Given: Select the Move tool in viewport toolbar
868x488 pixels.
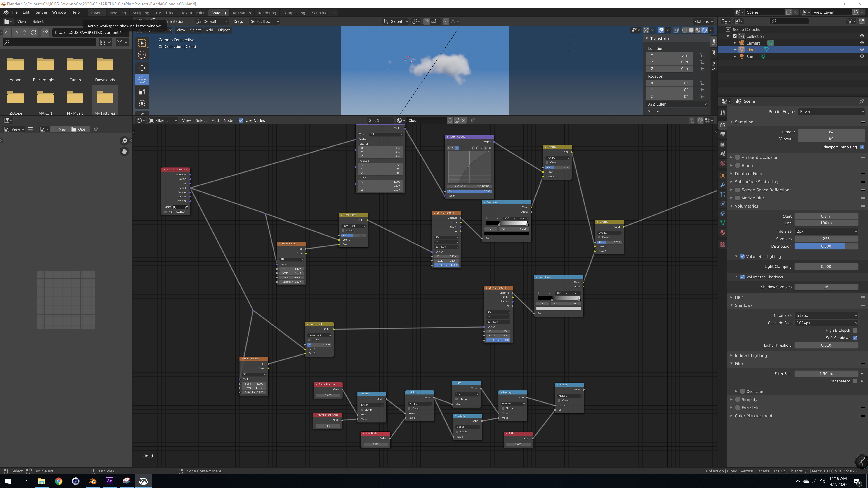Looking at the screenshot, I should tap(142, 68).
